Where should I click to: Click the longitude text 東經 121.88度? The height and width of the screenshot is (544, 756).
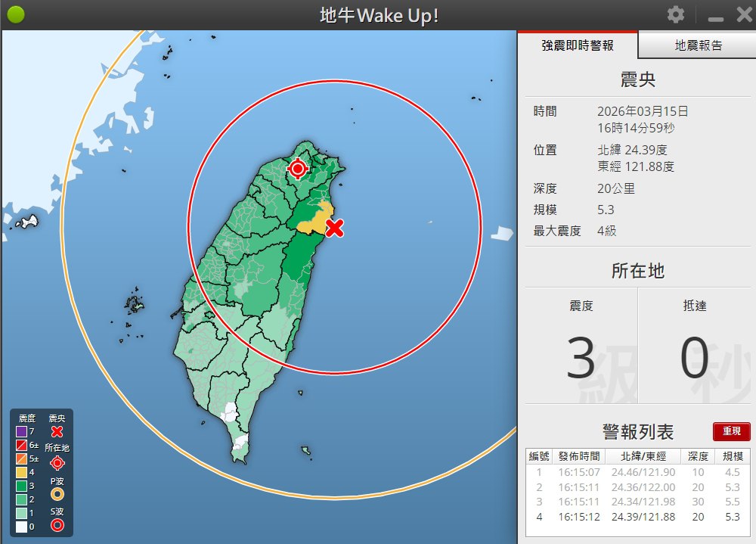coord(636,166)
